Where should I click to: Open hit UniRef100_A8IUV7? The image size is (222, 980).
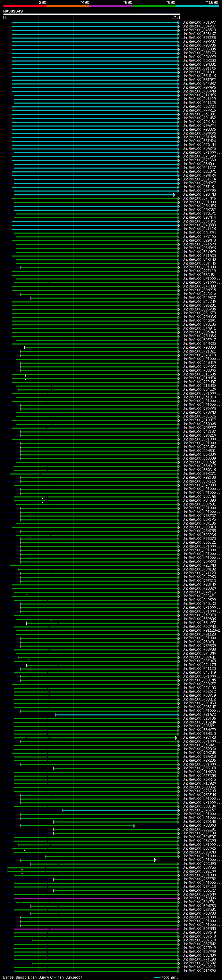point(199,23)
